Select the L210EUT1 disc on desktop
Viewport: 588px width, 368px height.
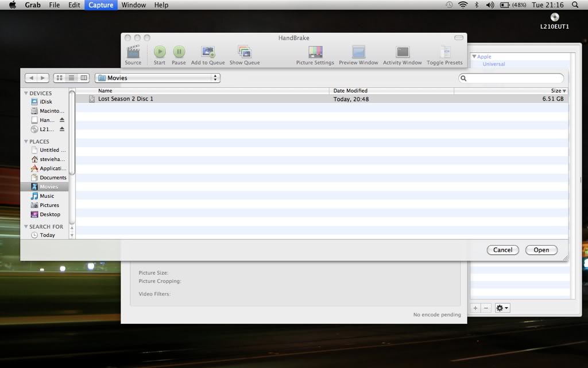point(555,21)
